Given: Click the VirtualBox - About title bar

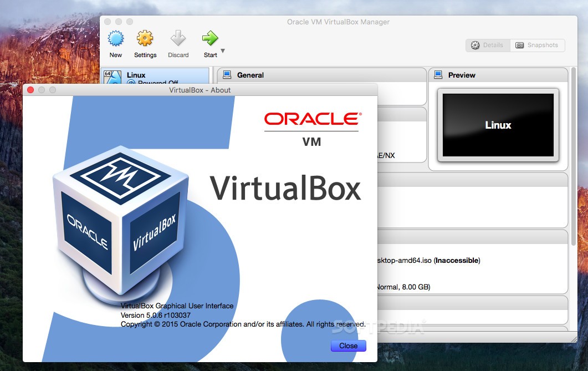Looking at the screenshot, I should pos(200,90).
